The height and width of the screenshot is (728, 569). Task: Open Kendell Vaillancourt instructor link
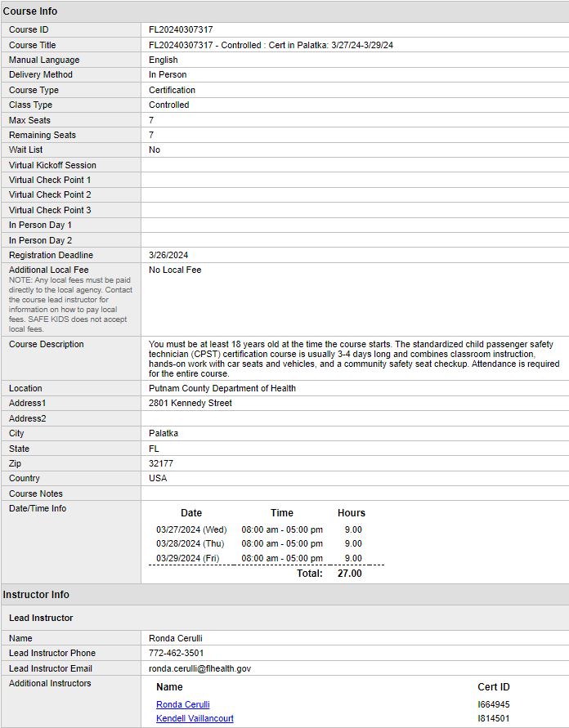[195, 718]
